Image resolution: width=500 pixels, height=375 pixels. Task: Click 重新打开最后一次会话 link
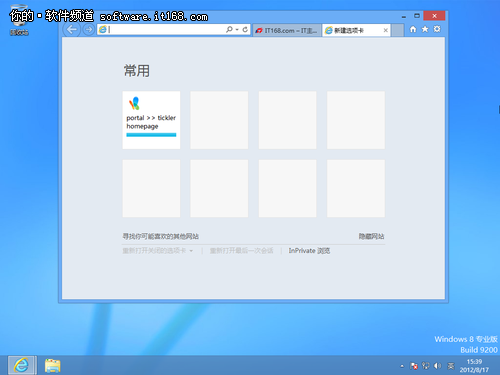pyautogui.click(x=241, y=251)
